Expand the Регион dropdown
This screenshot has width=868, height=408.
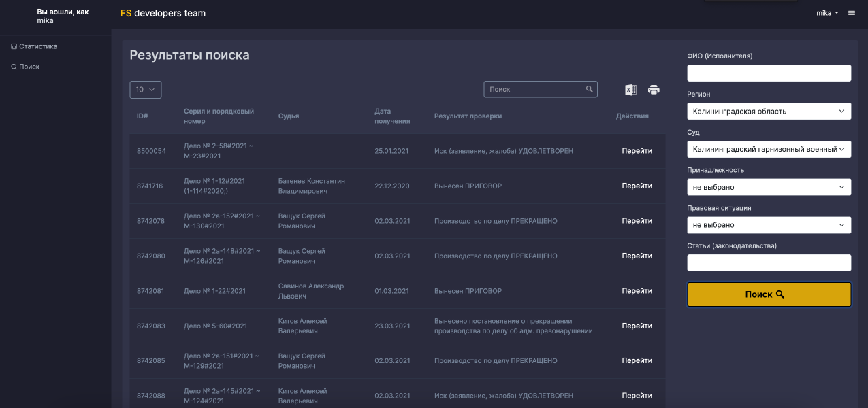(x=769, y=111)
